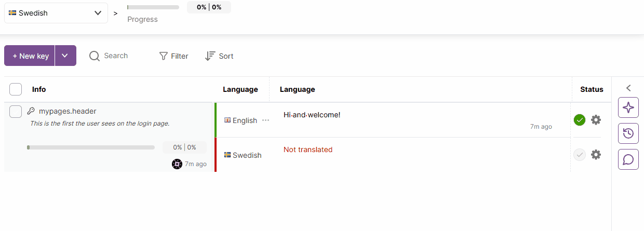Click the user avatar near 7m ago
Screen dimensions: 644x231
pyautogui.click(x=177, y=164)
